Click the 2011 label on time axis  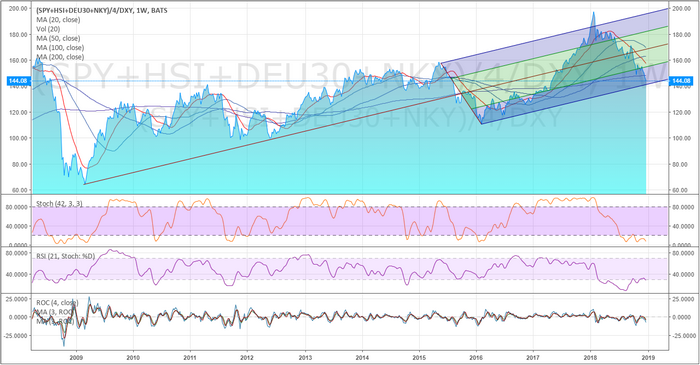click(x=190, y=357)
